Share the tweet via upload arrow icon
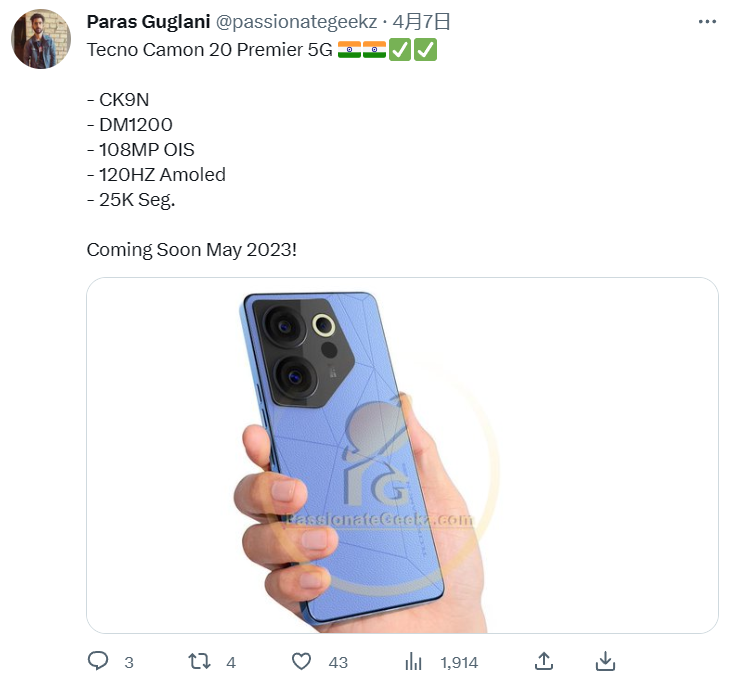Viewport: 734px width, 681px height. [544, 661]
